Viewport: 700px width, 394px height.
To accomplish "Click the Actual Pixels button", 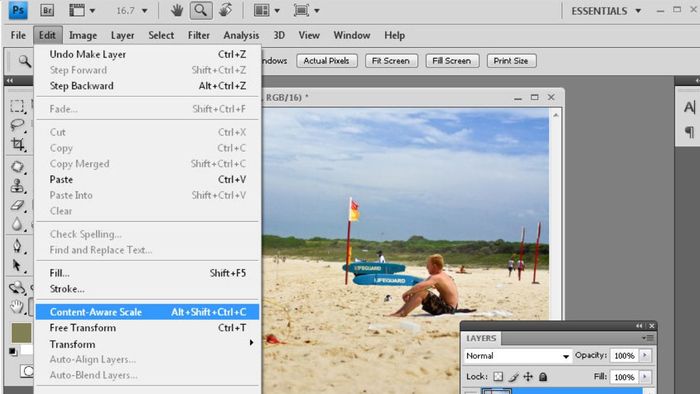I will pos(327,61).
